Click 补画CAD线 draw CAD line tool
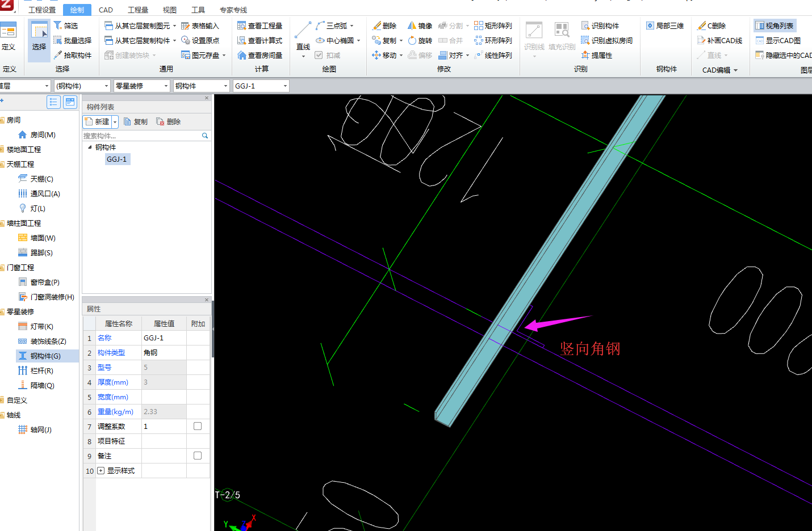Screen dimensions: 812x531 pyautogui.click(x=720, y=40)
